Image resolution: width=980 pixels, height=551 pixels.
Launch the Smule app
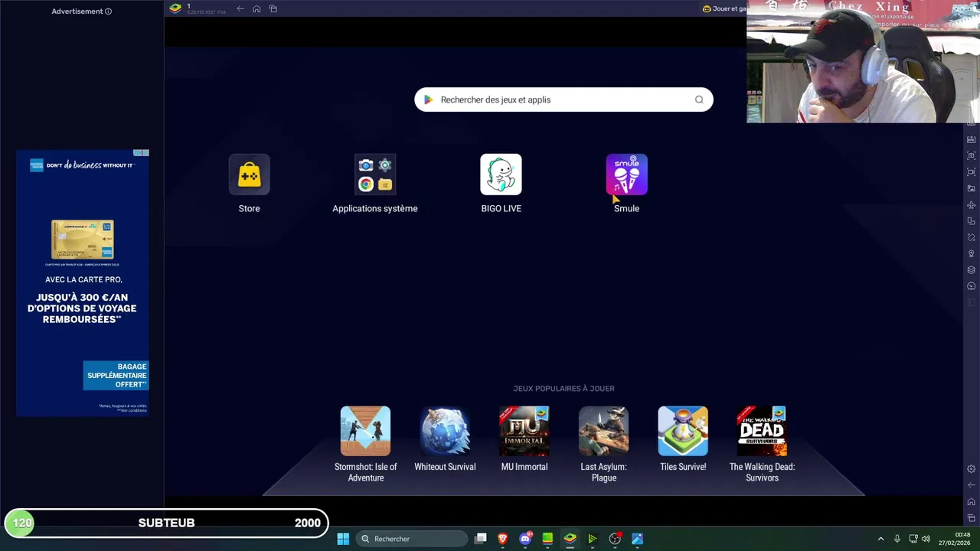pyautogui.click(x=626, y=175)
